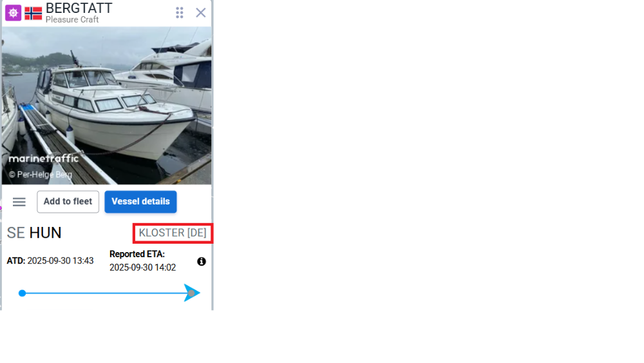Click the Norwegian flag icon
The width and height of the screenshot is (644, 363).
coord(33,13)
